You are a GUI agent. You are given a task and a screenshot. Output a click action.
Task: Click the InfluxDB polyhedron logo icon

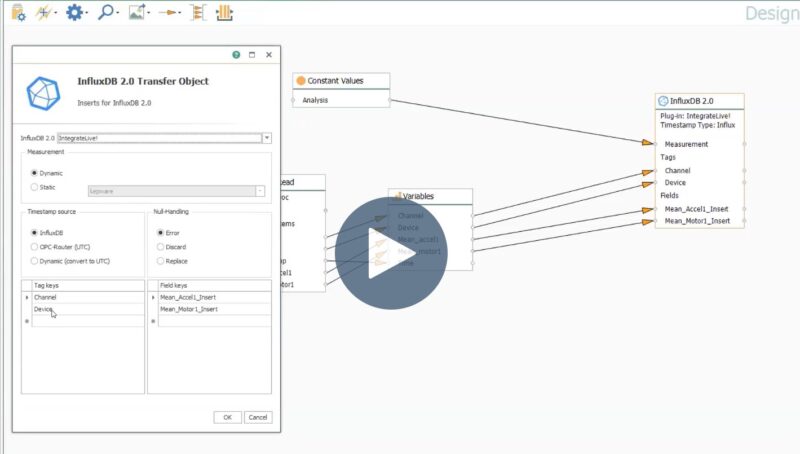[x=43, y=93]
